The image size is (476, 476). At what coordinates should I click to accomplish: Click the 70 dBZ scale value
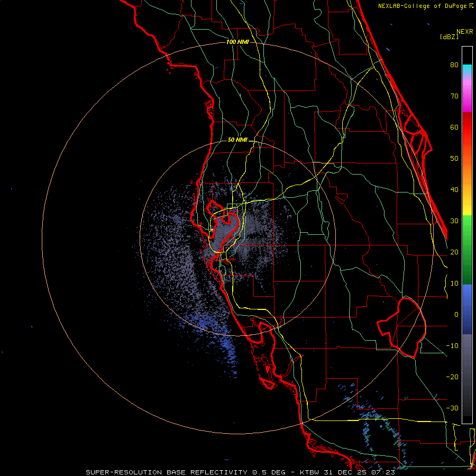point(454,96)
